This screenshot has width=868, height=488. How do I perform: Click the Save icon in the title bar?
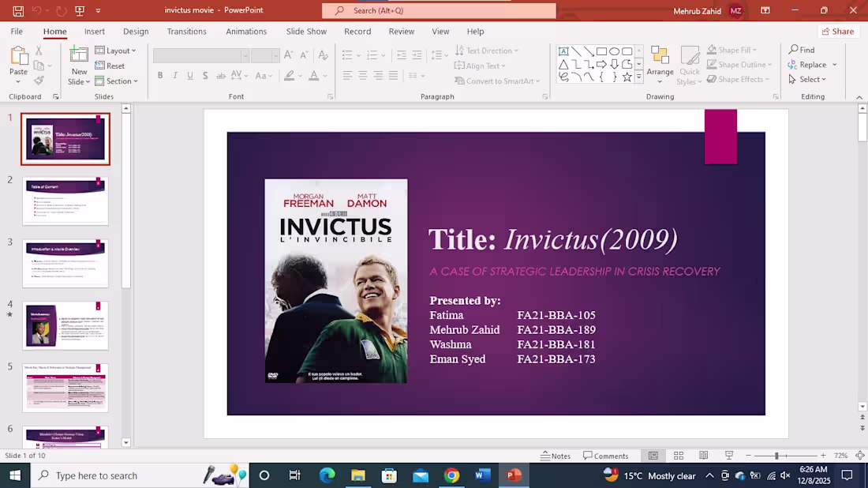[18, 10]
